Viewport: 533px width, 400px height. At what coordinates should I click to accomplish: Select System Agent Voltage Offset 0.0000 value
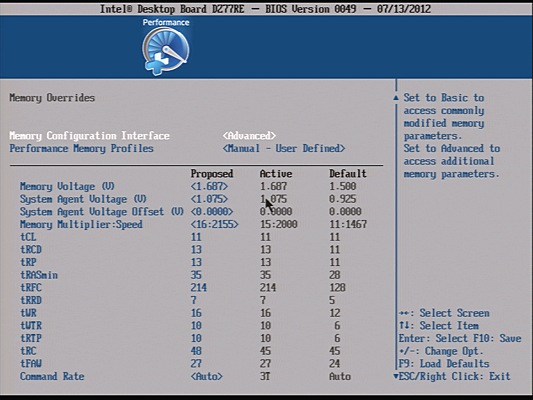coord(212,212)
